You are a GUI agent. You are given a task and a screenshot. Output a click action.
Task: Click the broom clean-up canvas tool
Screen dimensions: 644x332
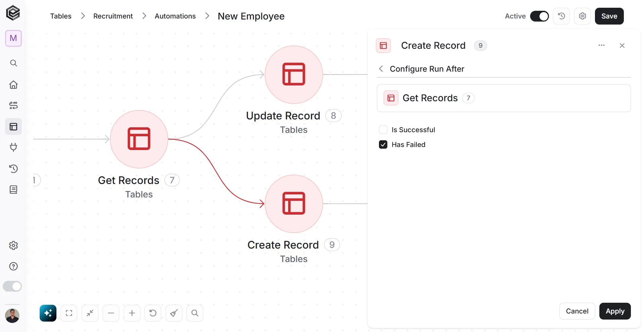coord(174,313)
